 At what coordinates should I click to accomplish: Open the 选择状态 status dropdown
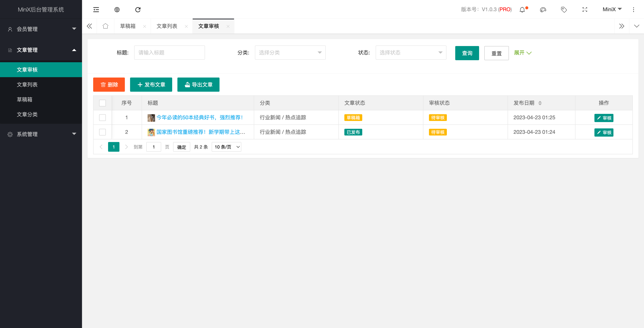(x=411, y=53)
